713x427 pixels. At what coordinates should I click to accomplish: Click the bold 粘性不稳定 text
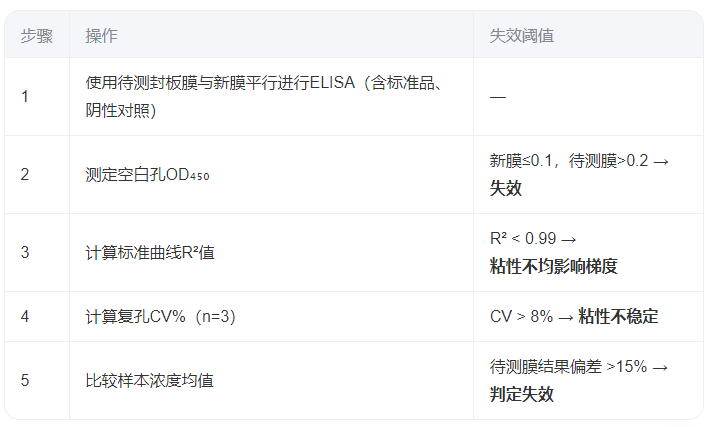[618, 317]
